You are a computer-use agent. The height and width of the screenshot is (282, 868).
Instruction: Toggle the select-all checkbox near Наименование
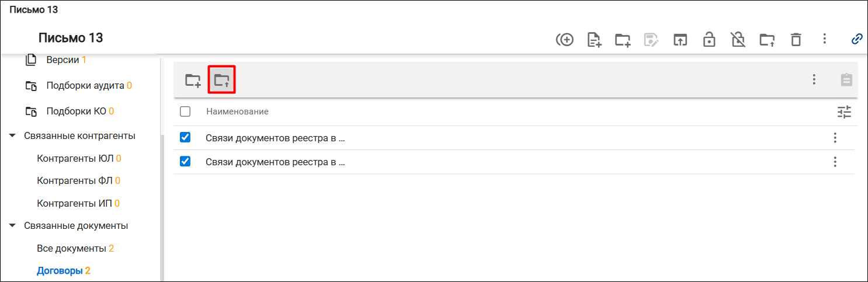tap(185, 112)
